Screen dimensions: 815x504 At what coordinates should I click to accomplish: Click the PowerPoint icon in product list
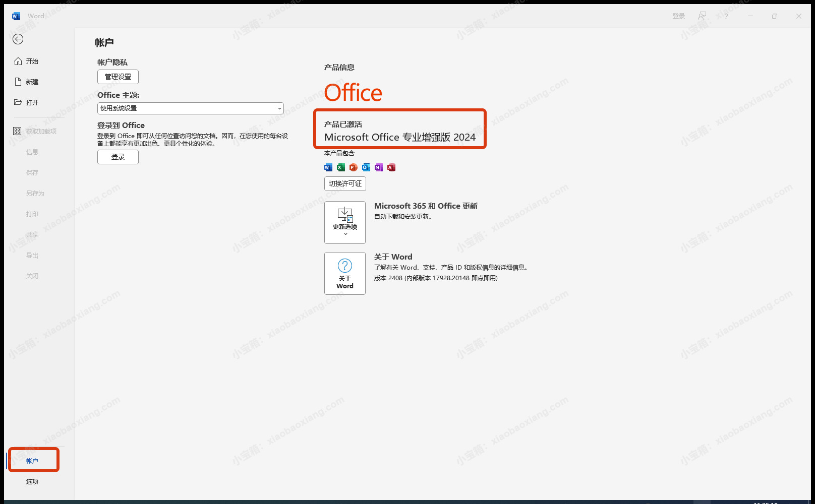click(x=354, y=167)
